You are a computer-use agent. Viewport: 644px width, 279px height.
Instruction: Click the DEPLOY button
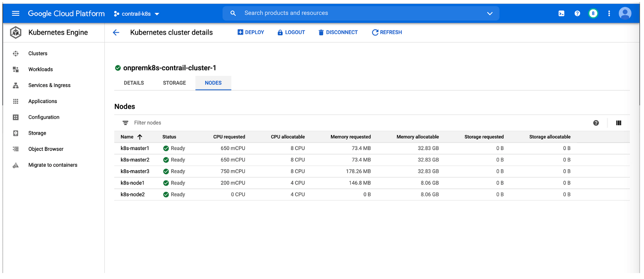(x=251, y=33)
